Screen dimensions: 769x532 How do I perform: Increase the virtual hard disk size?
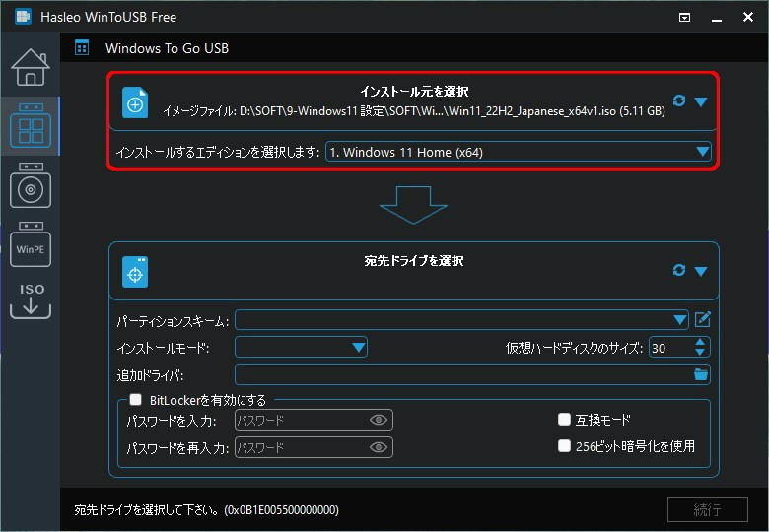pos(700,343)
